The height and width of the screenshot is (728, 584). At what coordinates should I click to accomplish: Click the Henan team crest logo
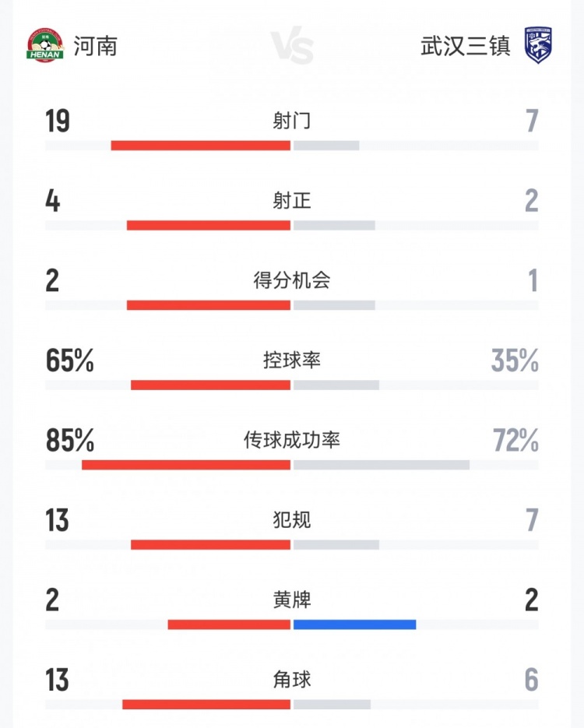(44, 46)
